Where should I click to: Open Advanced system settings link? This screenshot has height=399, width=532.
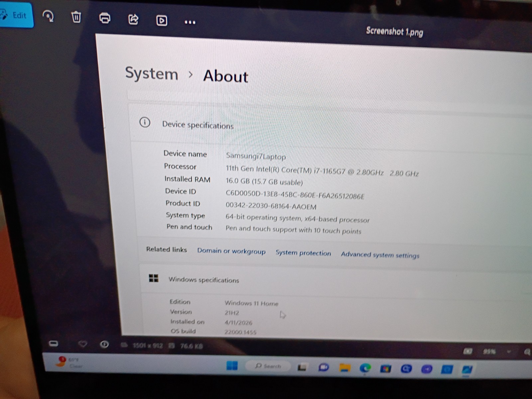[380, 255]
